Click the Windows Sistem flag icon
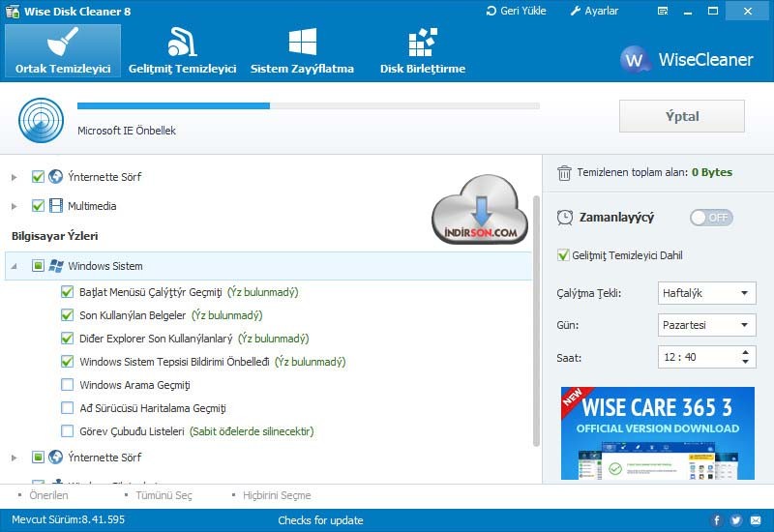774x532 pixels. (56, 266)
